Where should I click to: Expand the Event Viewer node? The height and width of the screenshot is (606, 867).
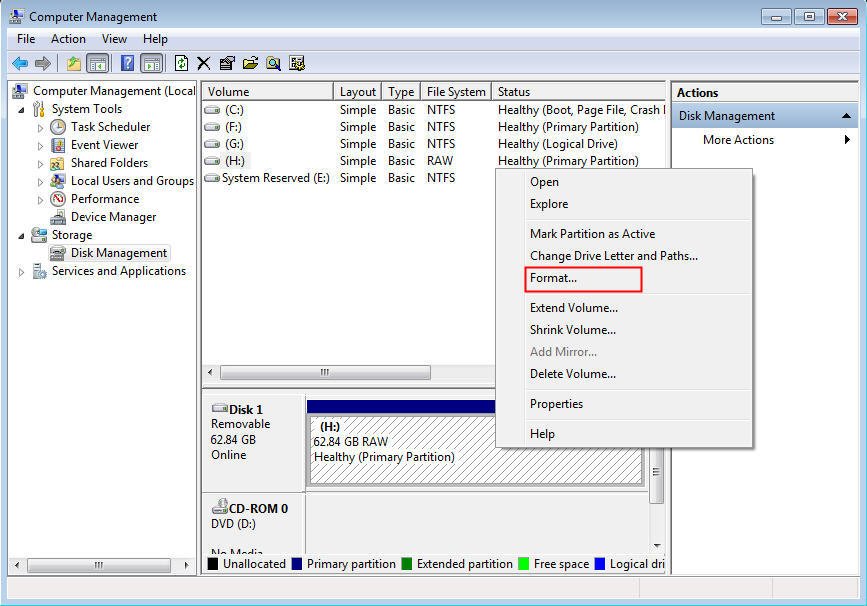(40, 146)
